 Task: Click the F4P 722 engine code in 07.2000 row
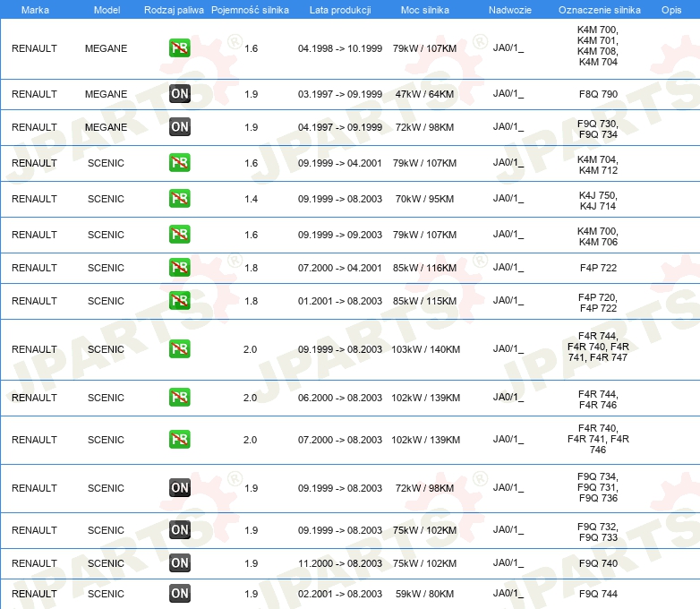click(x=598, y=268)
